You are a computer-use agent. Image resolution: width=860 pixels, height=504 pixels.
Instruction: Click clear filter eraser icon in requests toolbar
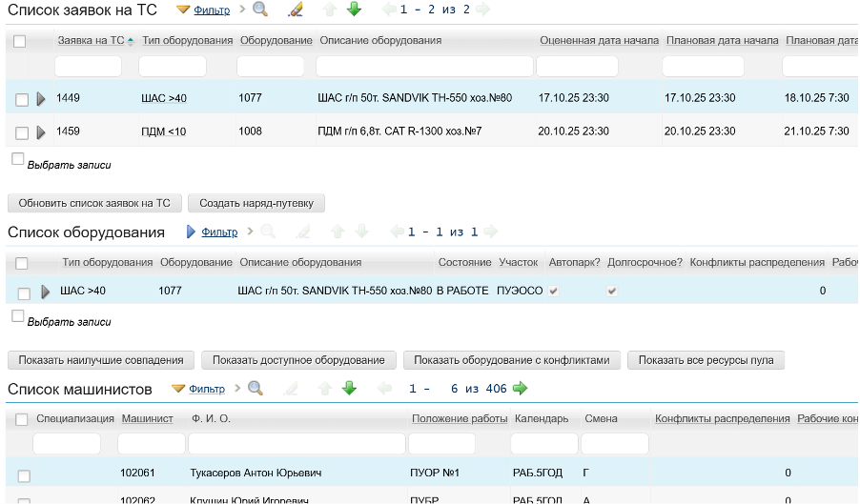(x=295, y=10)
